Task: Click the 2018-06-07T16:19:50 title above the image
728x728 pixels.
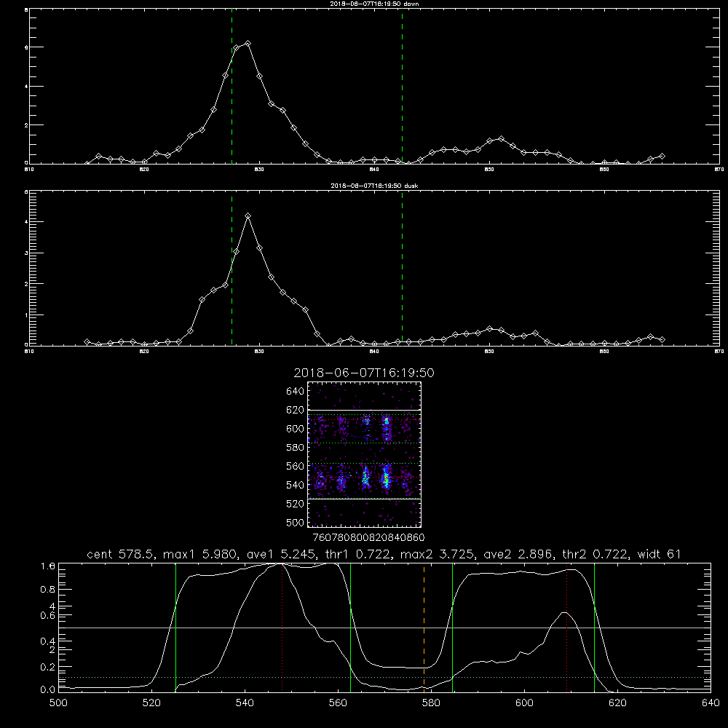Action: click(364, 373)
